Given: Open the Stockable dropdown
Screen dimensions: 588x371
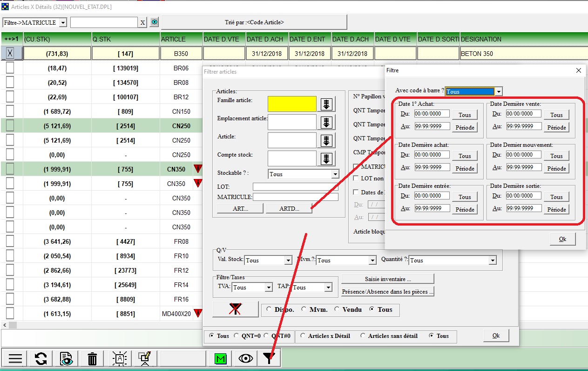Looking at the screenshot, I should click(x=335, y=174).
